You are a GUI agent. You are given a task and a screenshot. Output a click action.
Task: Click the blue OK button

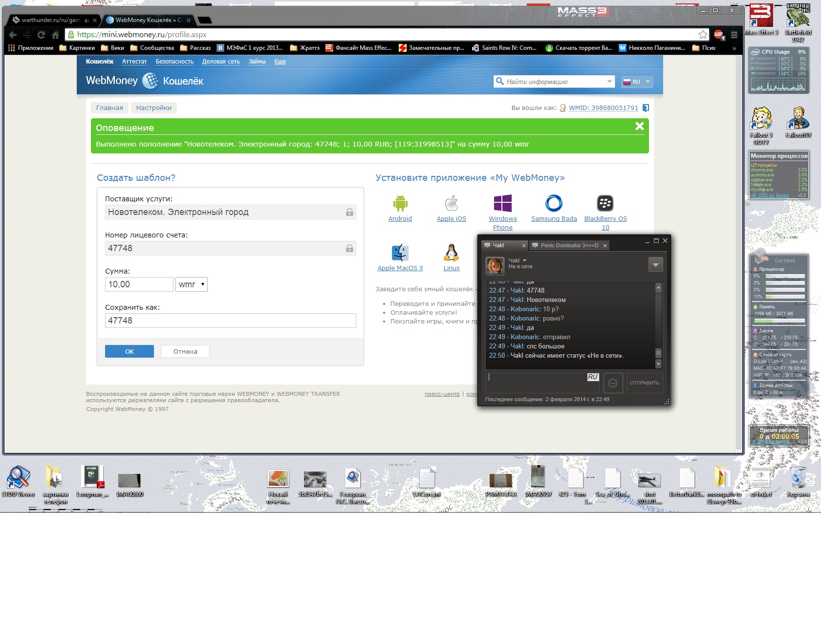[130, 351]
